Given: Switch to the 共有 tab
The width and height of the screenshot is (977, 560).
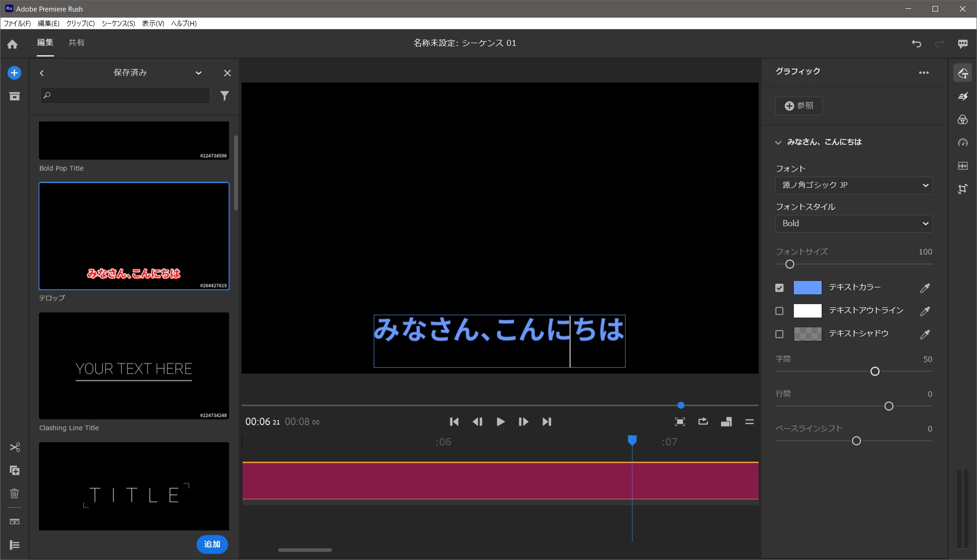Looking at the screenshot, I should click(x=77, y=43).
